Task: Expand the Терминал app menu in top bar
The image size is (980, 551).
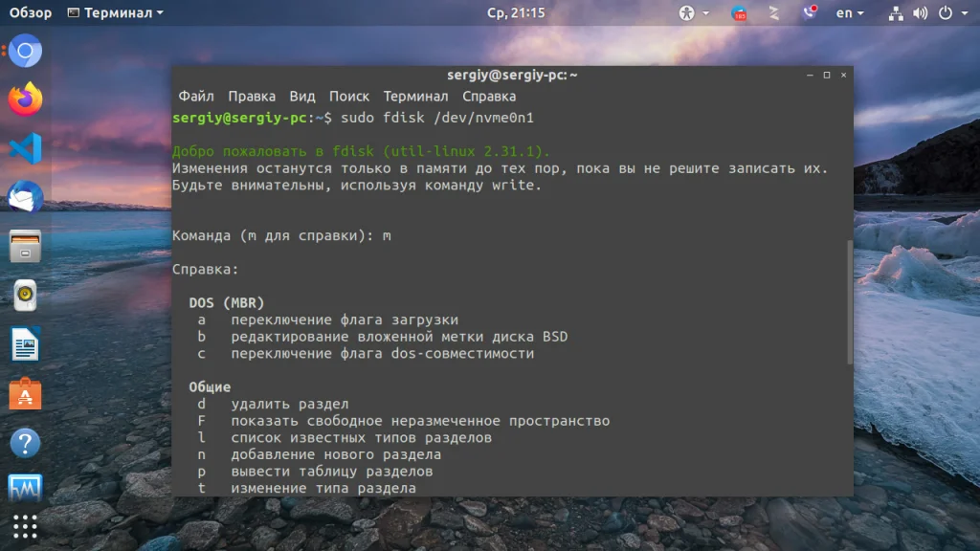Action: point(116,12)
